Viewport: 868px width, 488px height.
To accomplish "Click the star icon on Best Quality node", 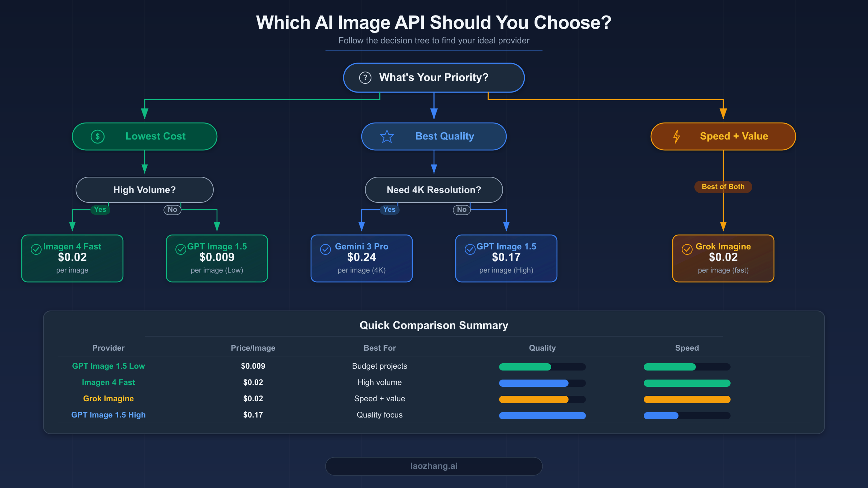I will pos(387,136).
